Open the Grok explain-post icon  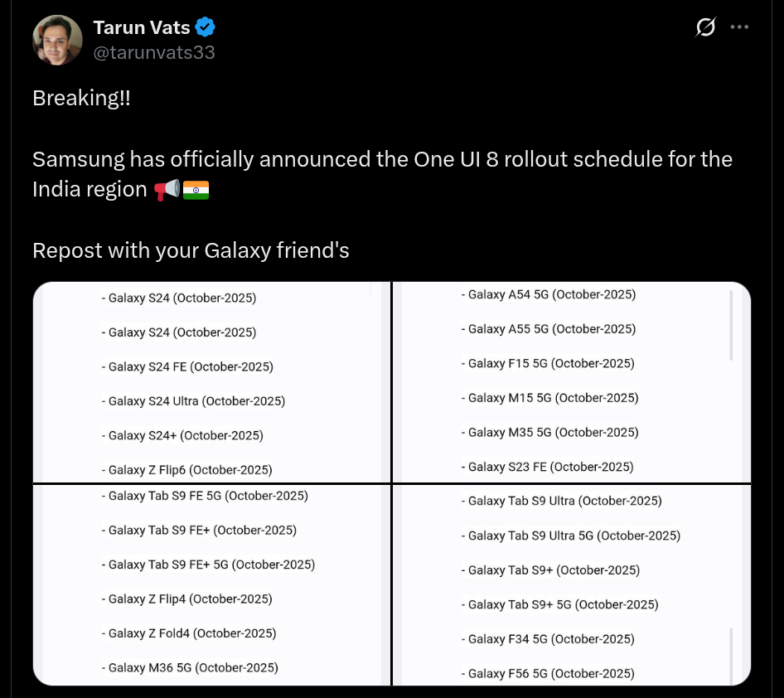(705, 27)
